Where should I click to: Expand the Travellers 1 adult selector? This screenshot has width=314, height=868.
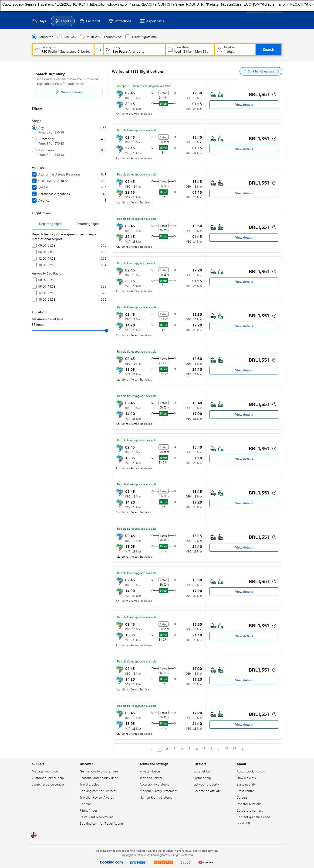click(235, 50)
